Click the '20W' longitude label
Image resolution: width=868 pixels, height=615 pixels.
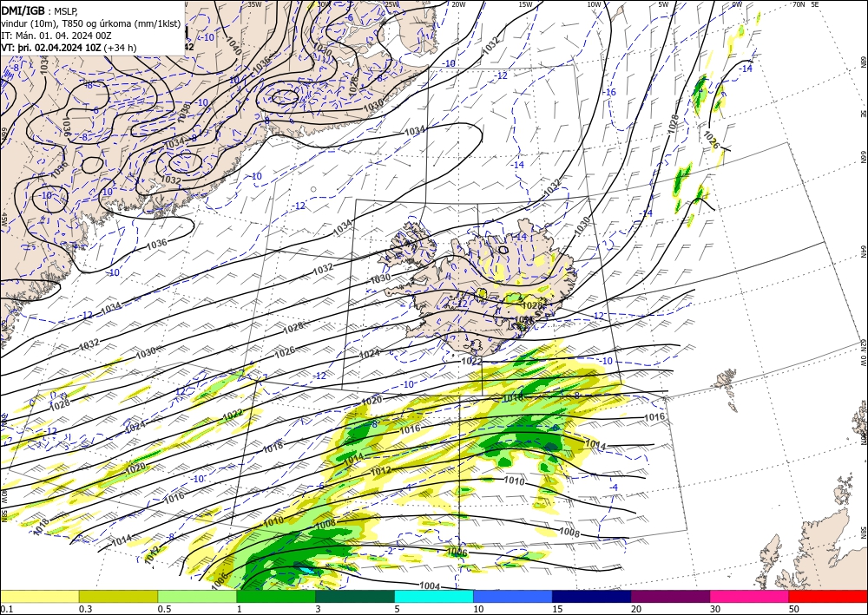[x=457, y=4]
